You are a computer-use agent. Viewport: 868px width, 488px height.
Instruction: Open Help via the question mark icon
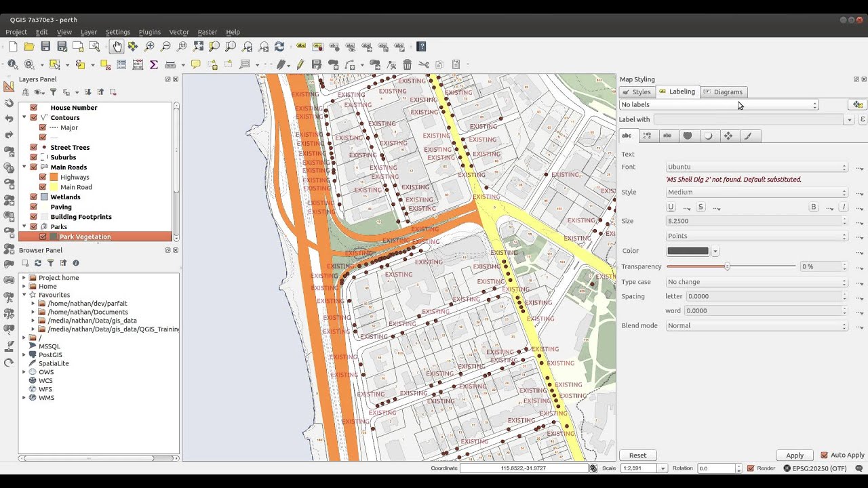422,47
